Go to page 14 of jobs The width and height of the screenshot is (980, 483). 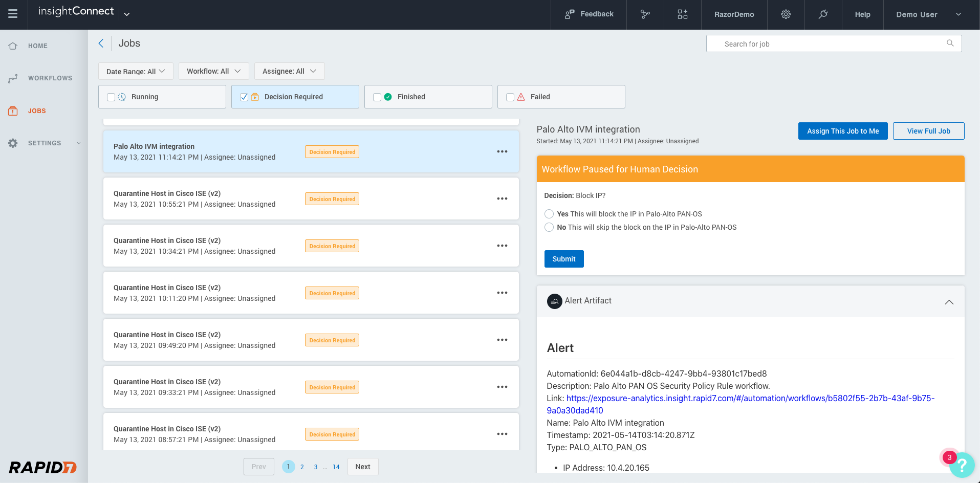(x=336, y=467)
